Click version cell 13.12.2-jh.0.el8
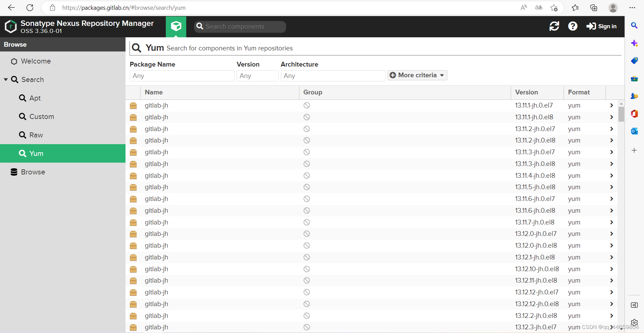 (x=536, y=316)
